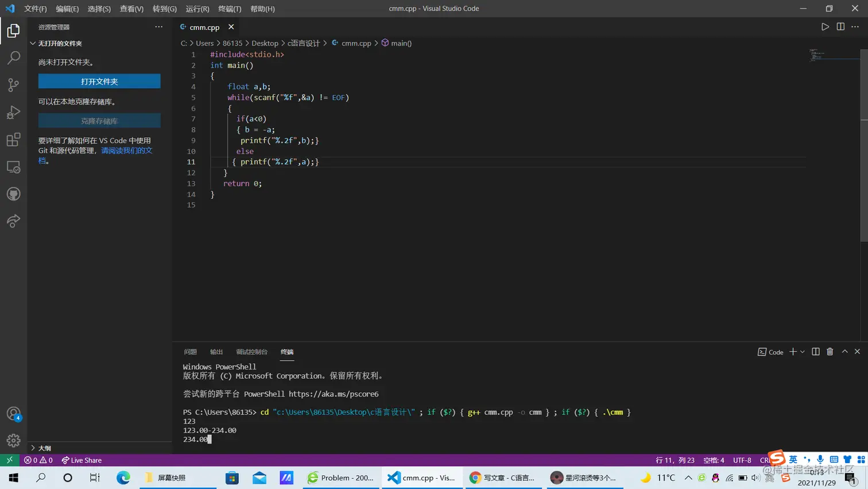Open the 文件(F) menu
This screenshot has height=489, width=868.
pos(36,9)
